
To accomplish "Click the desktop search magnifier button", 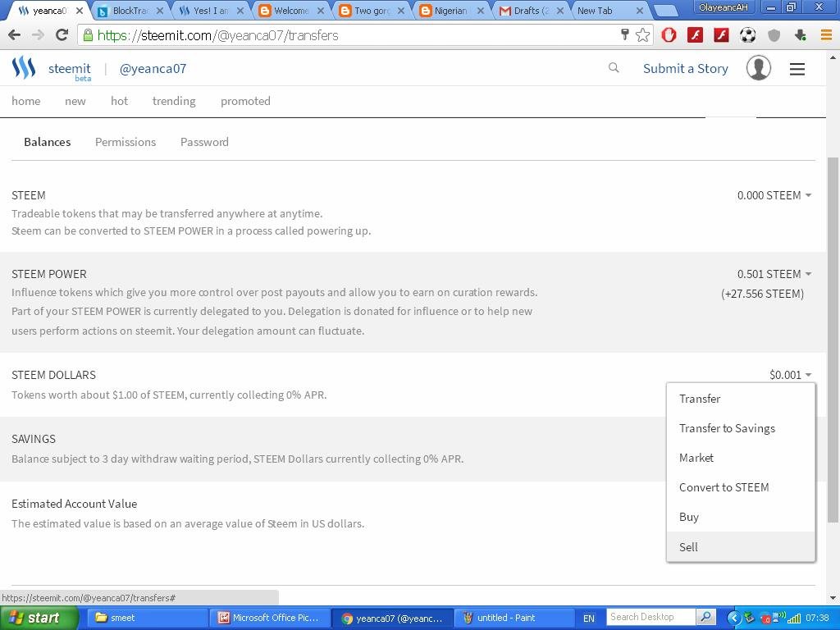I will tap(706, 617).
